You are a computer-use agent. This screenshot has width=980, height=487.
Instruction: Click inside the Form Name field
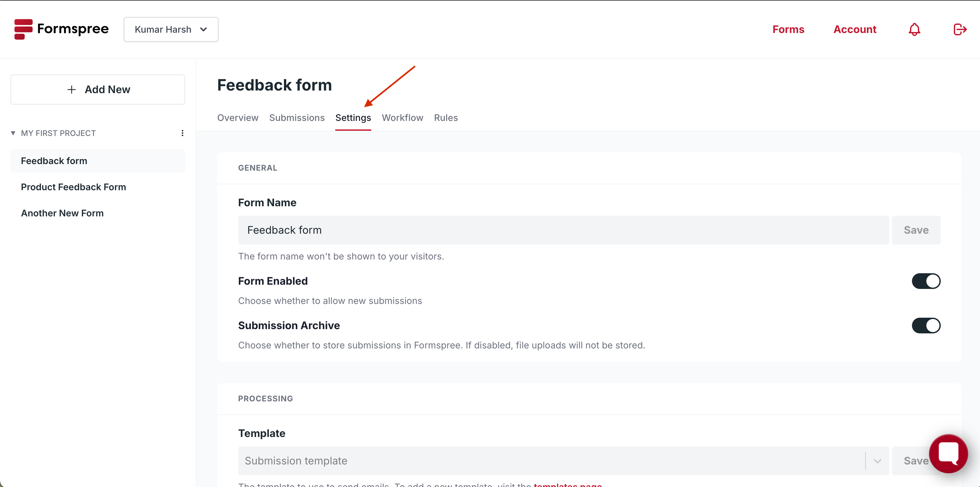[x=533, y=230]
